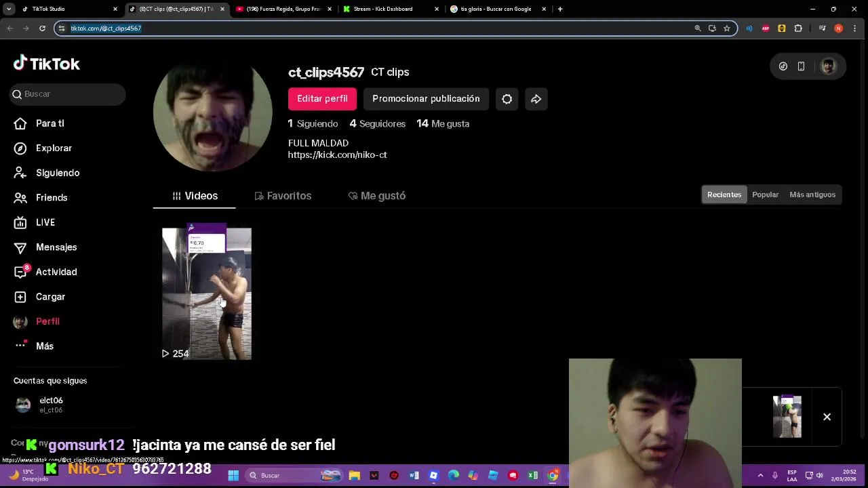Click the Editar perfil button

click(x=322, y=99)
